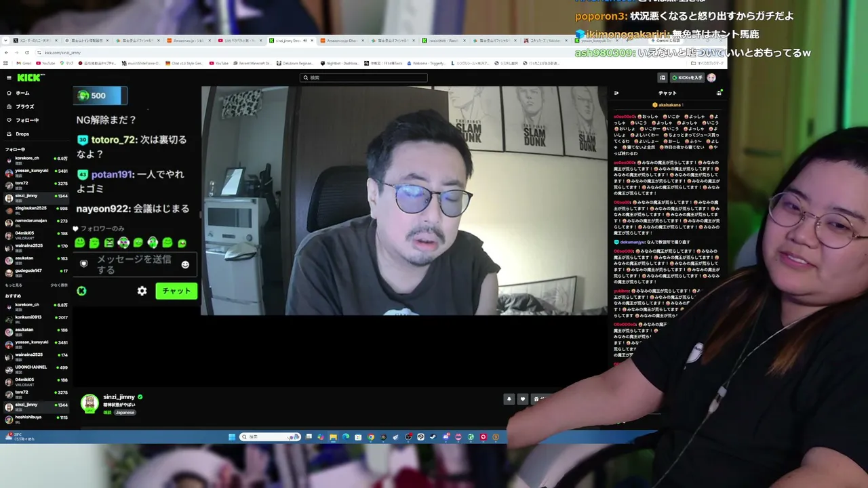Image resolution: width=868 pixels, height=488 pixels.
Task: Click the notification bell button below the video
Action: [509, 399]
